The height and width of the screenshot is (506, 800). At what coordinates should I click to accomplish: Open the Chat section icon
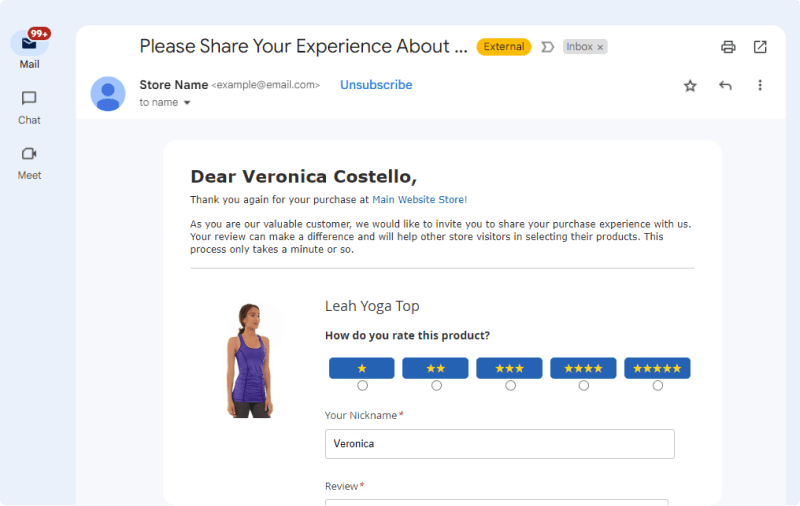click(x=29, y=98)
